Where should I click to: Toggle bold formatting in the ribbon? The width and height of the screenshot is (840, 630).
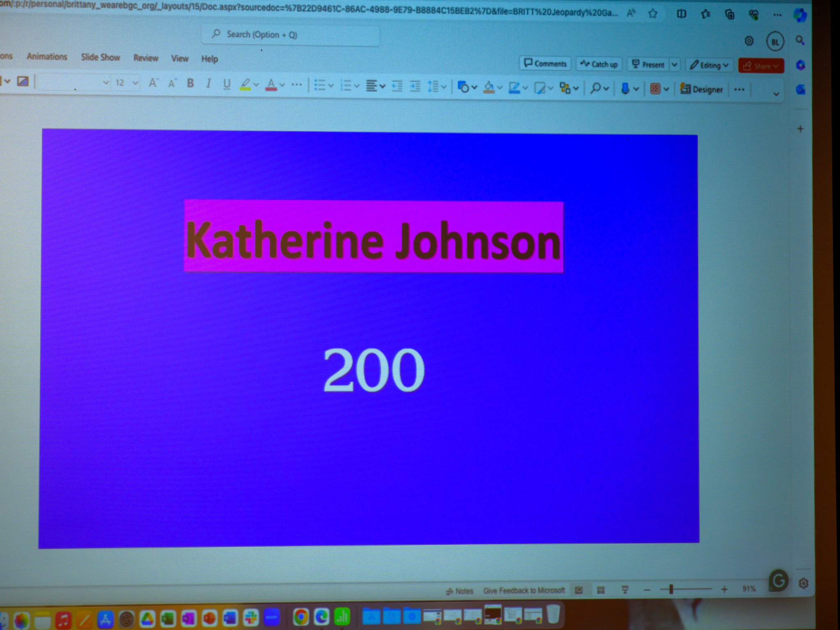coord(190,84)
